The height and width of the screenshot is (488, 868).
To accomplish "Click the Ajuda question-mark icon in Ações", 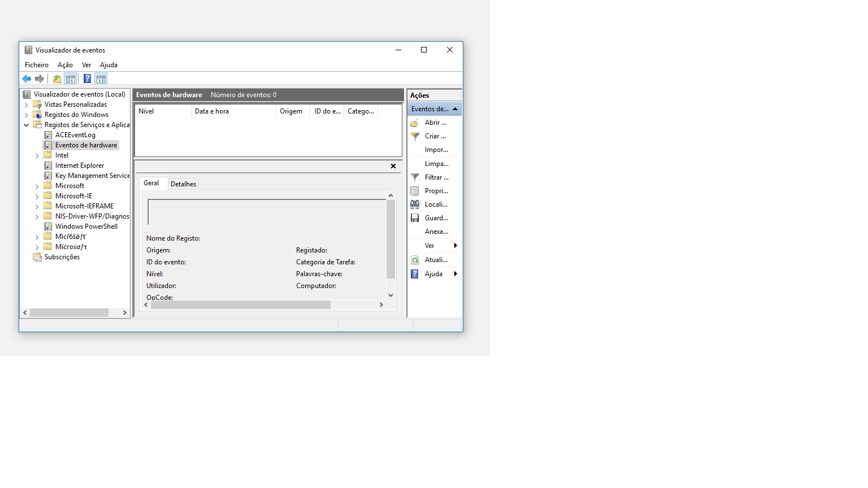I will pos(415,274).
